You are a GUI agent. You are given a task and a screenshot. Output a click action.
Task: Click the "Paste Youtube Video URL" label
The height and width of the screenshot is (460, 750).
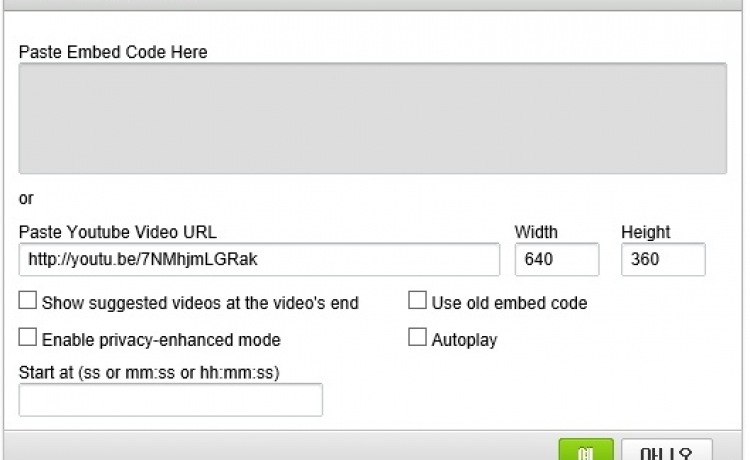click(117, 232)
